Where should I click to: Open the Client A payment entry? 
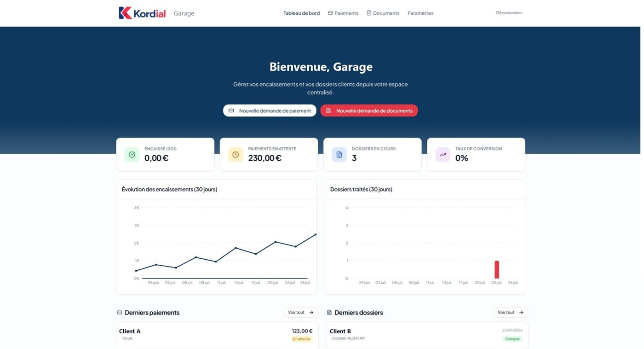coord(218,335)
